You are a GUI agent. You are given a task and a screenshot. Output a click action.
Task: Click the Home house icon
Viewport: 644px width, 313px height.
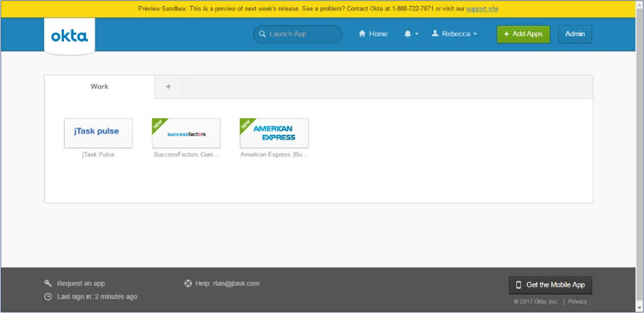362,34
